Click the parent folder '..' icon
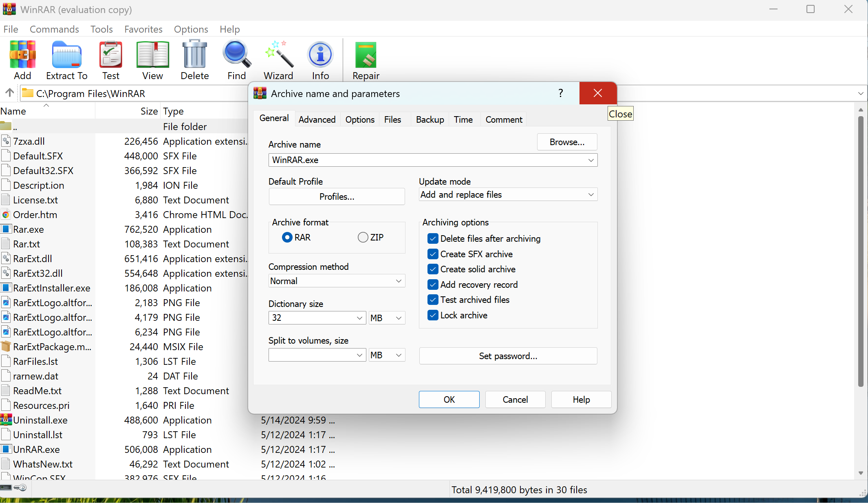Viewport: 868px width, 503px height. tap(6, 126)
